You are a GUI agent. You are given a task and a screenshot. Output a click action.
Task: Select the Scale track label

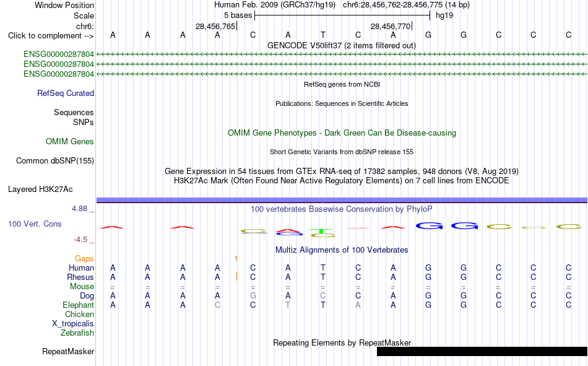[84, 15]
